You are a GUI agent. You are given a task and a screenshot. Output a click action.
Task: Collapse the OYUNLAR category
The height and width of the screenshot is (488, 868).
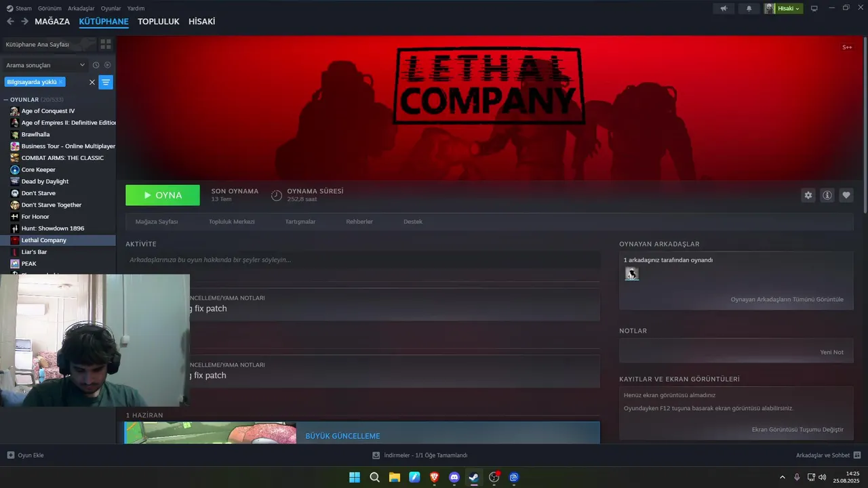5,100
